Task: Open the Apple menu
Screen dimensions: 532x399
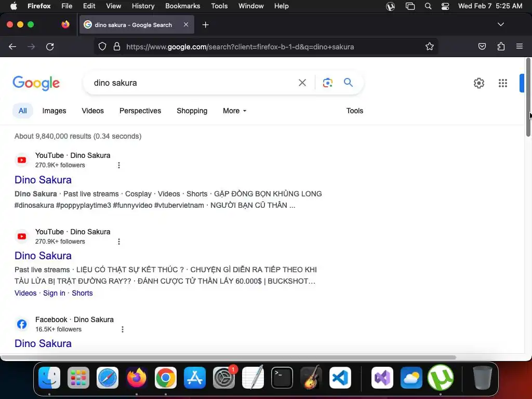Action: point(14,6)
